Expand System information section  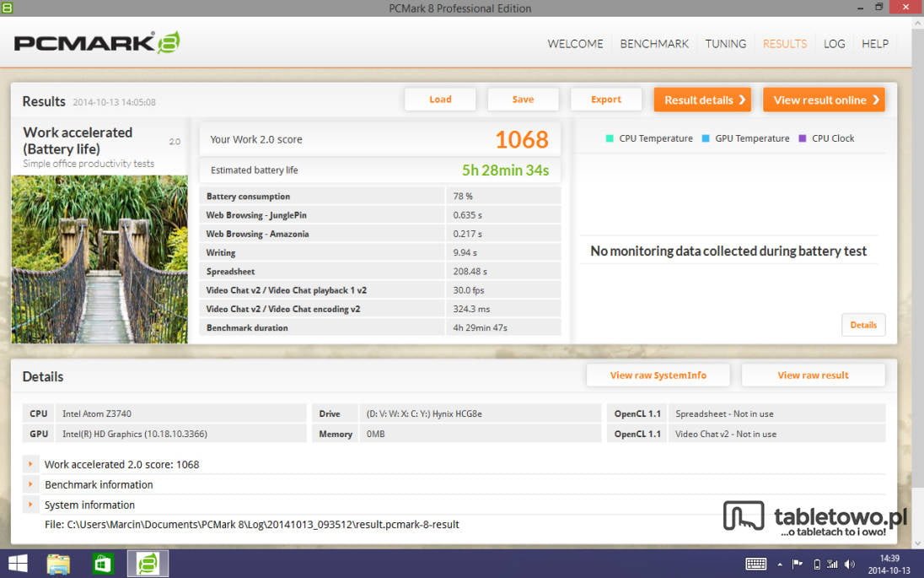30,505
